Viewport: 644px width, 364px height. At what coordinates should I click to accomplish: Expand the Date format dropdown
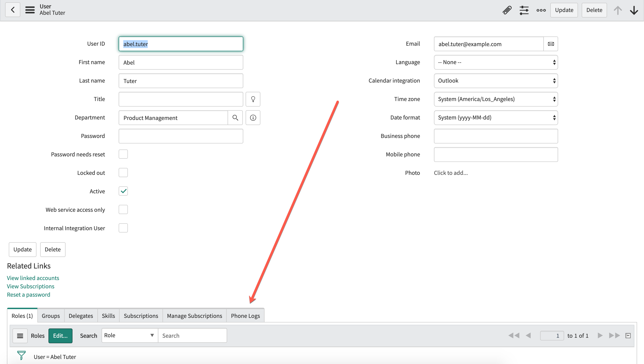click(495, 117)
